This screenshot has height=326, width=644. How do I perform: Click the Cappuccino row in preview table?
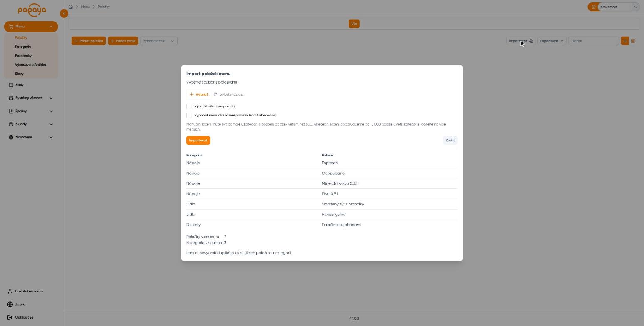[x=322, y=173]
